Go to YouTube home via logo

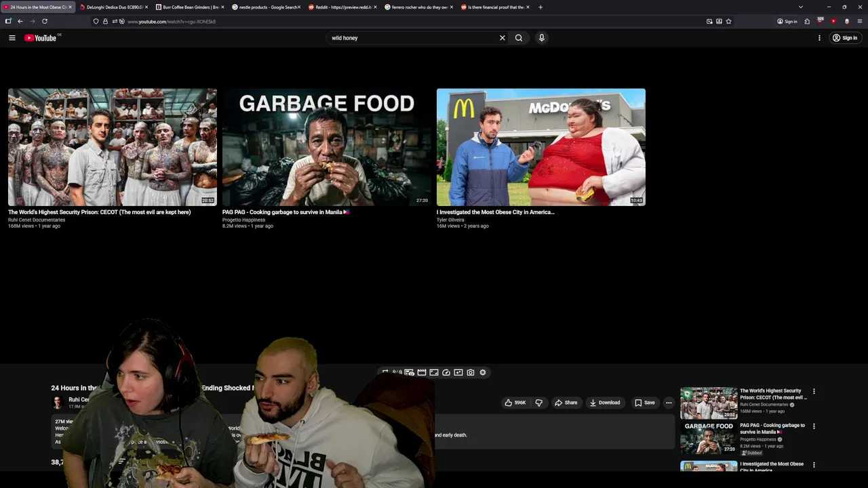[x=41, y=38]
